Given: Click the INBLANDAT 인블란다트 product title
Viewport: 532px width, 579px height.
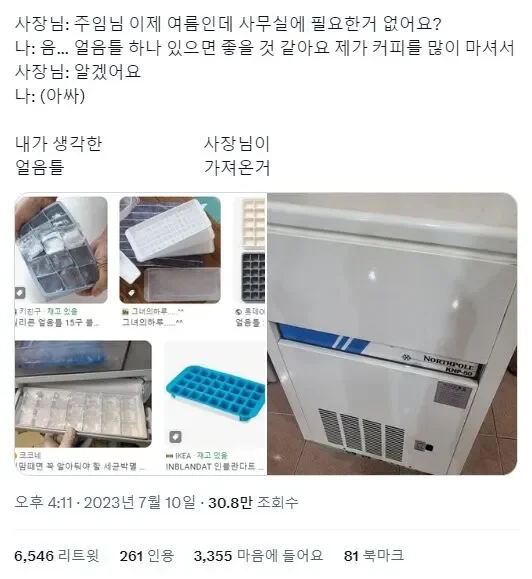Looking at the screenshot, I should (x=214, y=466).
